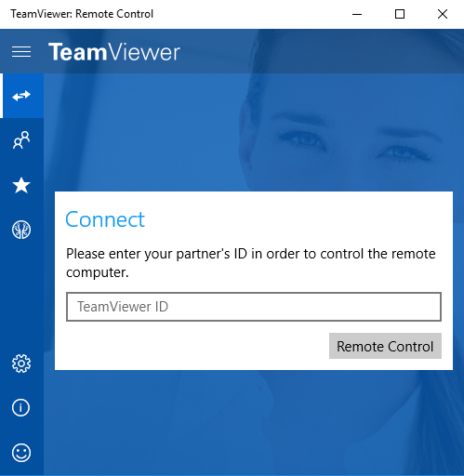Viewport: 464px width, 476px height.
Task: Open the hamburger navigation menu
Action: pos(21,51)
